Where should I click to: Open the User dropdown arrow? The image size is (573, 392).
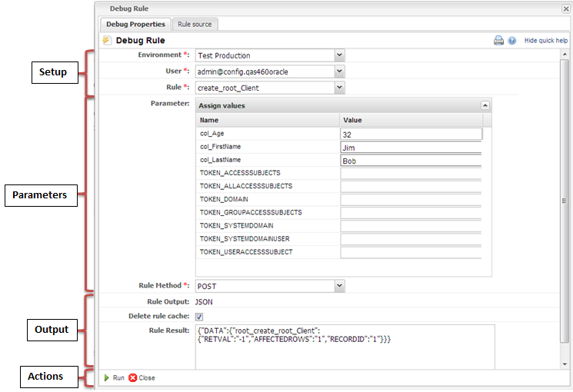(x=339, y=71)
